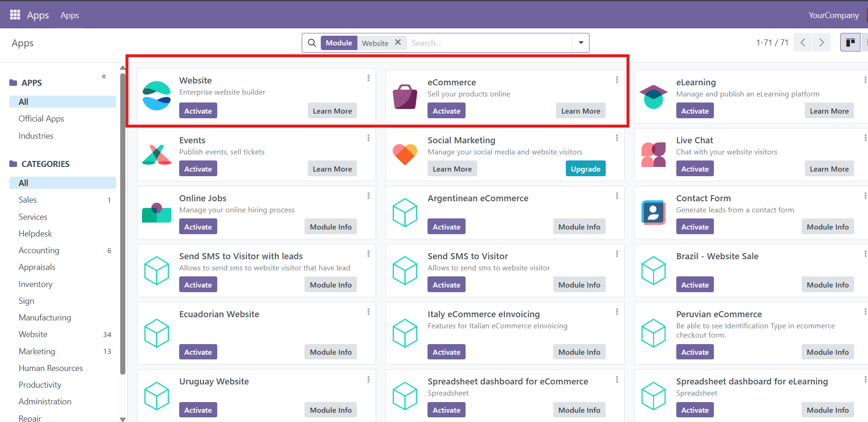Screen dimensions: 868x422
Task: Open the search options dropdown arrow
Action: point(581,43)
